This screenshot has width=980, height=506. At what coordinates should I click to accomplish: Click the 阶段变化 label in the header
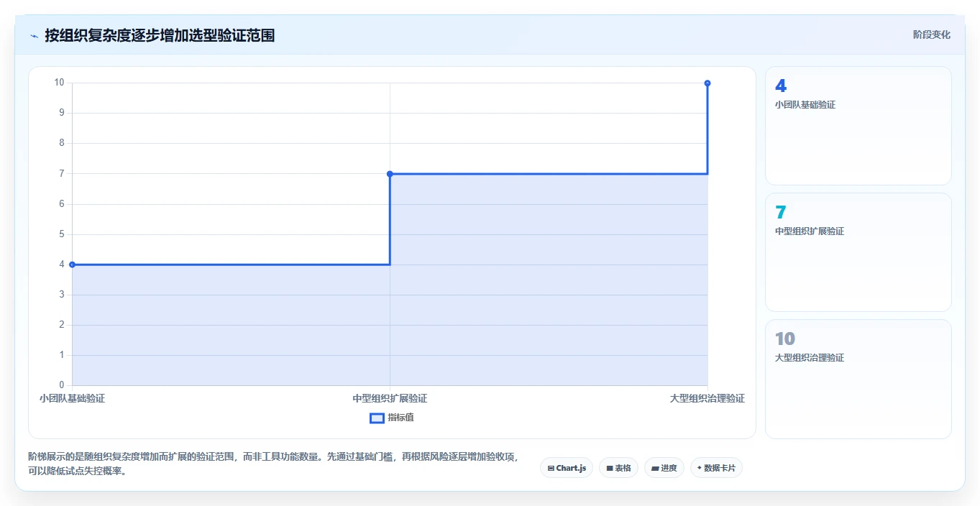pyautogui.click(x=932, y=34)
